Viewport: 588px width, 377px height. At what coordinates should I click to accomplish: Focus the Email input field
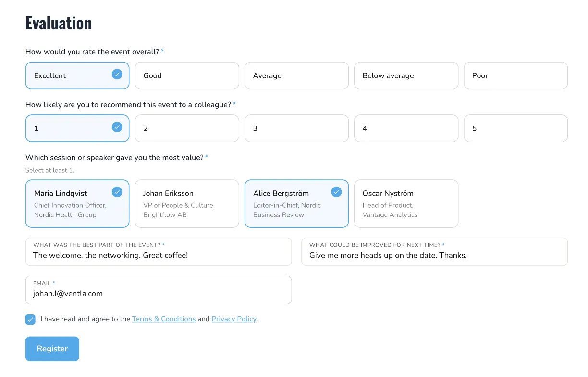159,290
